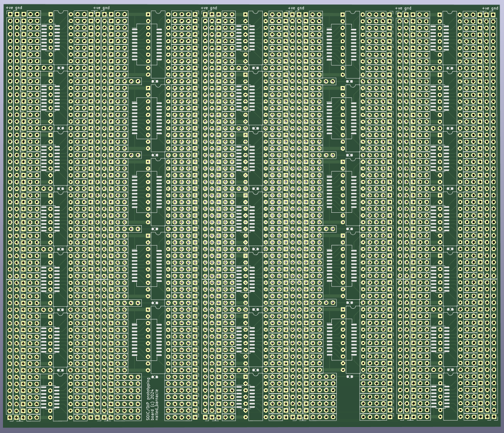Click the pad in the board's top-right corner
This screenshot has width=504, height=433.
click(493, 15)
